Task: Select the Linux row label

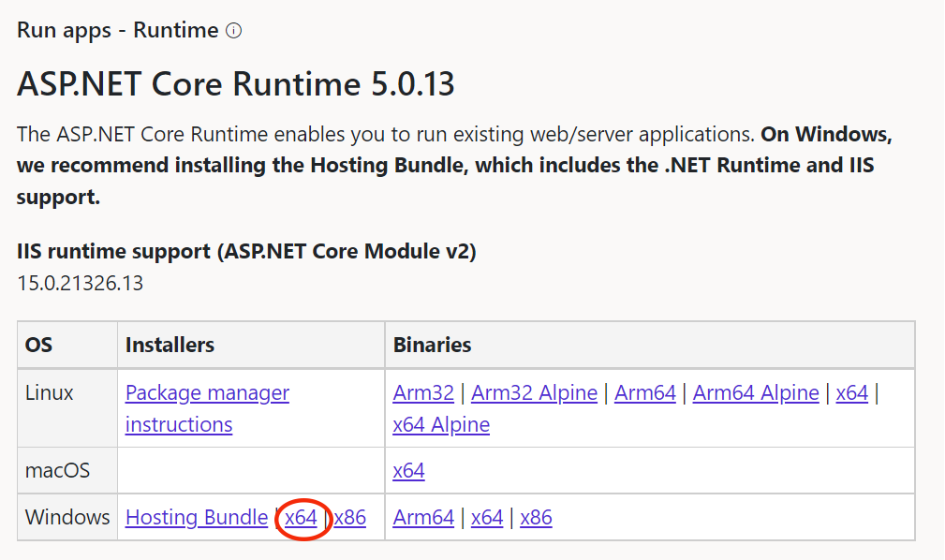Action: (50, 393)
